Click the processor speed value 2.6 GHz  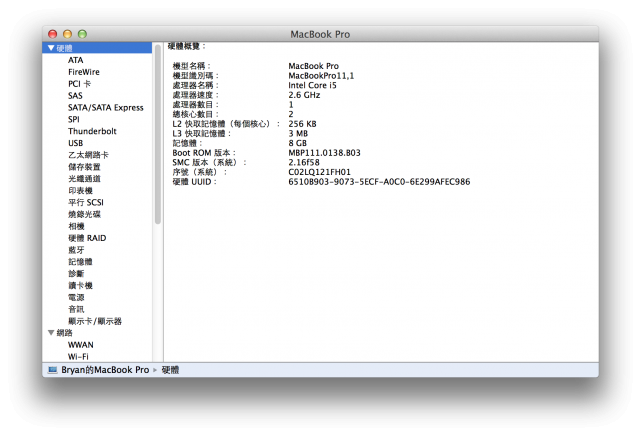coord(304,95)
